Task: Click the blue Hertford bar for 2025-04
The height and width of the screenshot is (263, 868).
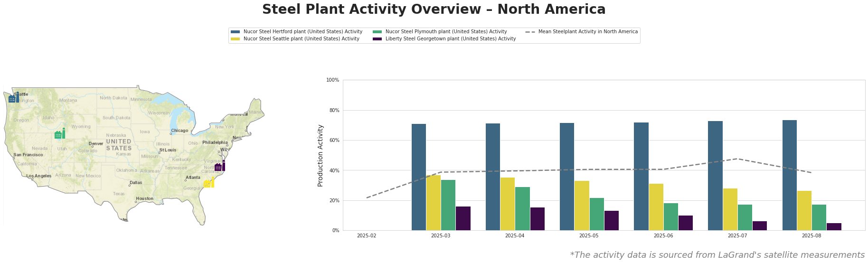Action: pos(493,177)
